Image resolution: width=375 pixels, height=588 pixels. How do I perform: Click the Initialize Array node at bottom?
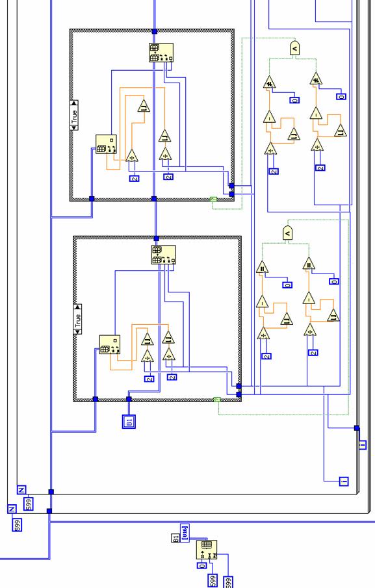pyautogui.click(x=207, y=550)
